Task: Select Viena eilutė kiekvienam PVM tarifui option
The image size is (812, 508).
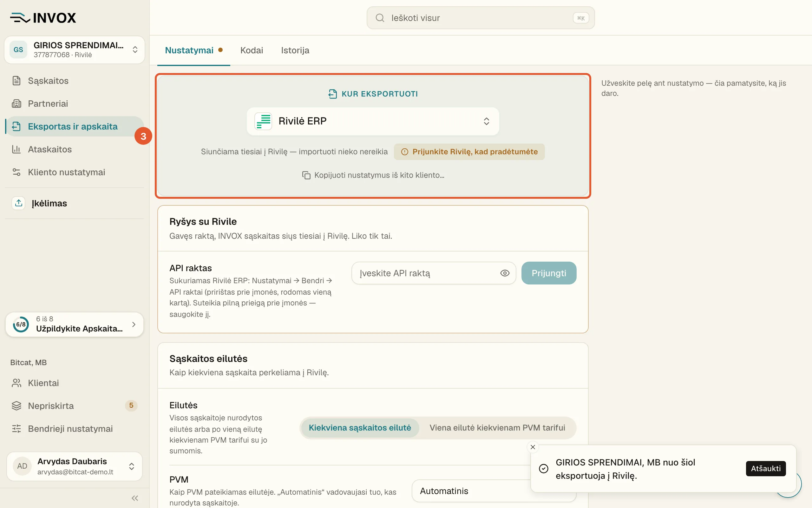Action: click(497, 428)
